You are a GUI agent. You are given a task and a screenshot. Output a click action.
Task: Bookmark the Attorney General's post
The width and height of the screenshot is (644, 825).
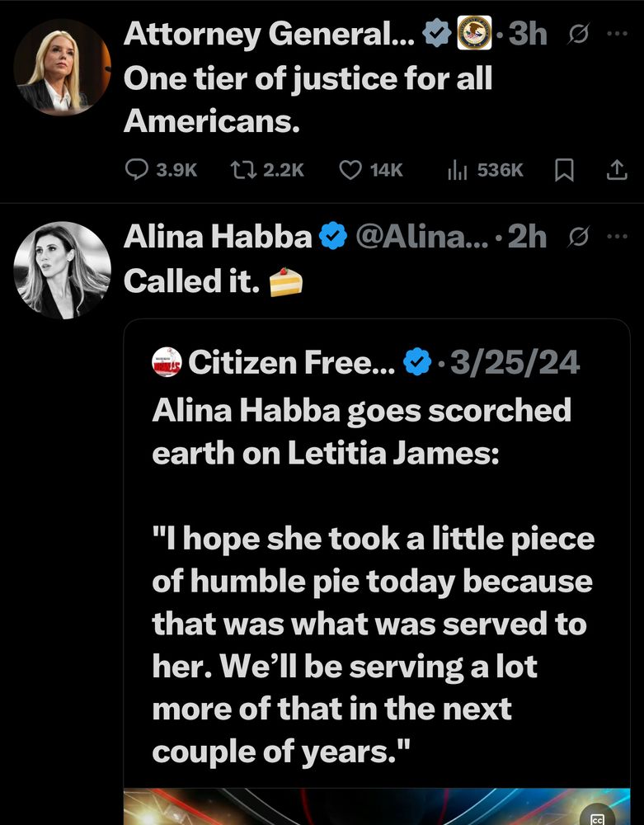click(565, 169)
